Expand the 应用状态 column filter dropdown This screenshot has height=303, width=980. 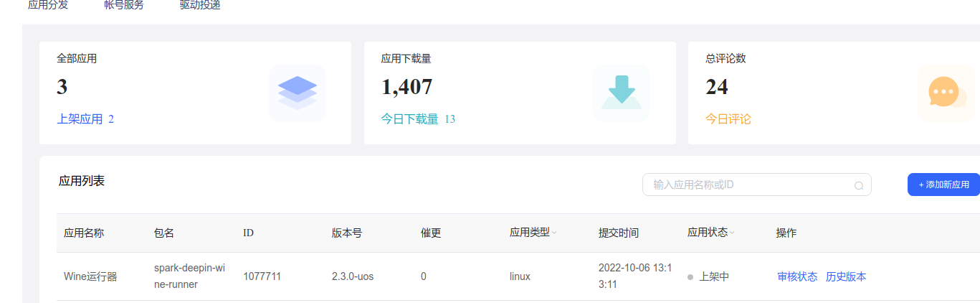[x=732, y=233]
